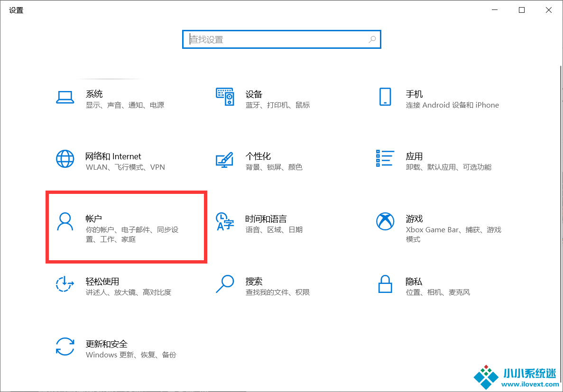Open the 个性化 settings title

tap(258, 156)
